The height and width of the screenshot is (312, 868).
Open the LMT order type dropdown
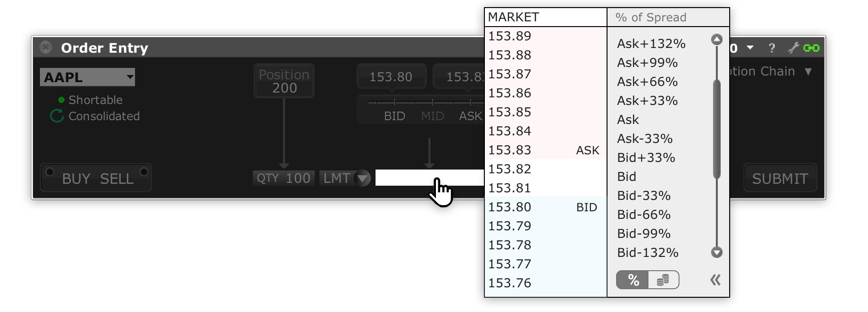pos(363,178)
